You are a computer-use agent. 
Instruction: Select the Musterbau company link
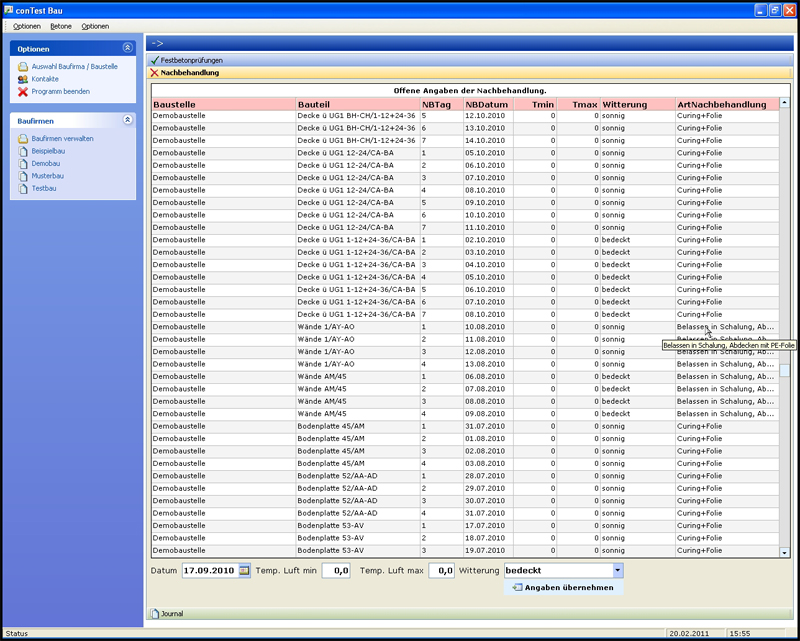(x=47, y=176)
